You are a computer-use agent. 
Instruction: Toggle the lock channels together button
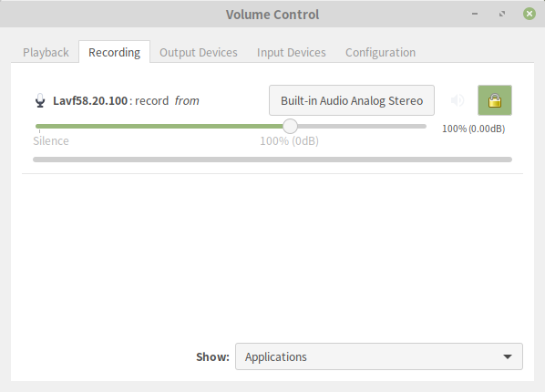pos(495,100)
